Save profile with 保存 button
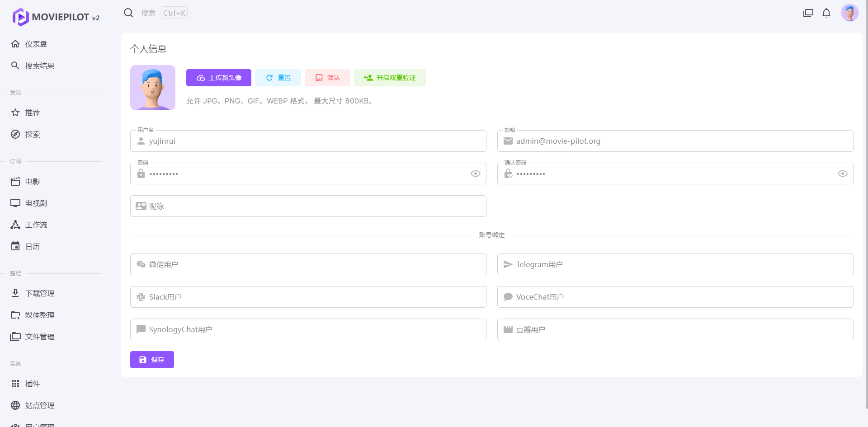Viewport: 868px width, 427px height. [x=152, y=360]
